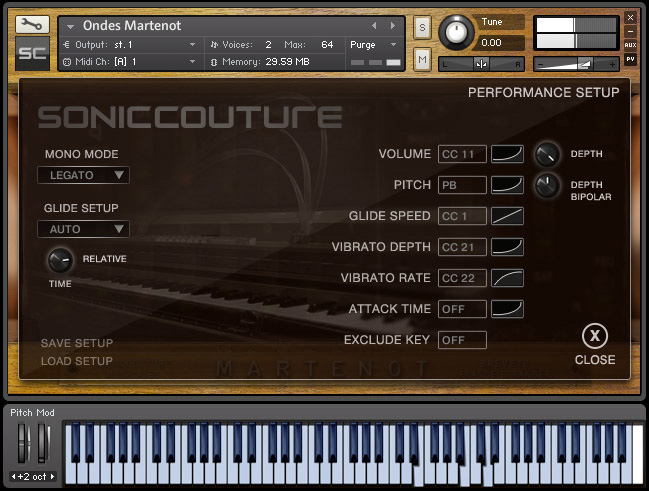Click the ATTACK TIME OFF field
Screen dimensions: 649x491
pos(462,309)
